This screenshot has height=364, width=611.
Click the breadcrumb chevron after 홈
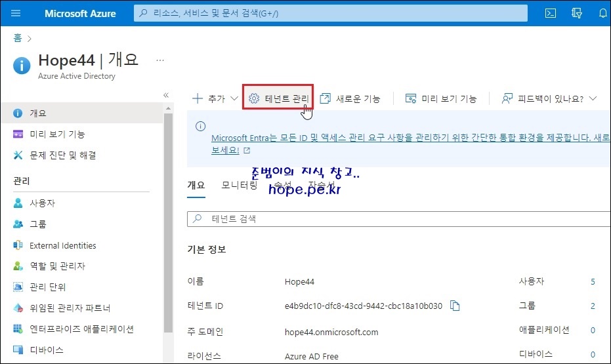pos(30,39)
